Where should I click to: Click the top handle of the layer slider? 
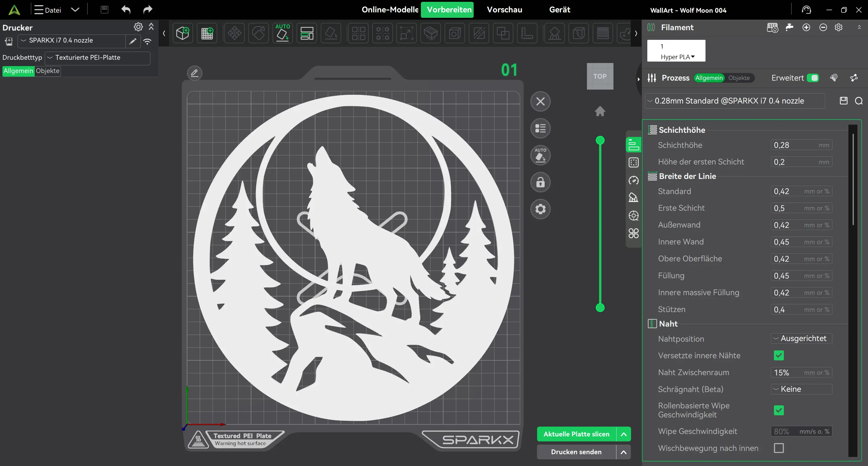click(x=600, y=140)
